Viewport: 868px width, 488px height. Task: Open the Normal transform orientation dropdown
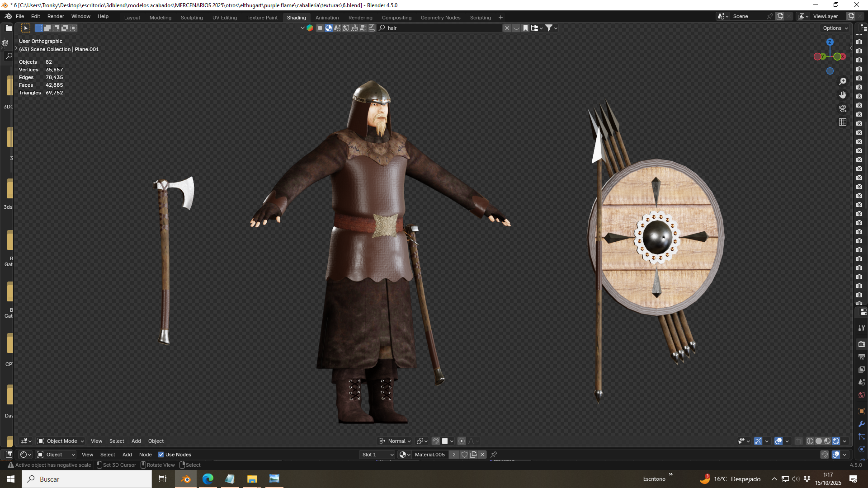[395, 441]
